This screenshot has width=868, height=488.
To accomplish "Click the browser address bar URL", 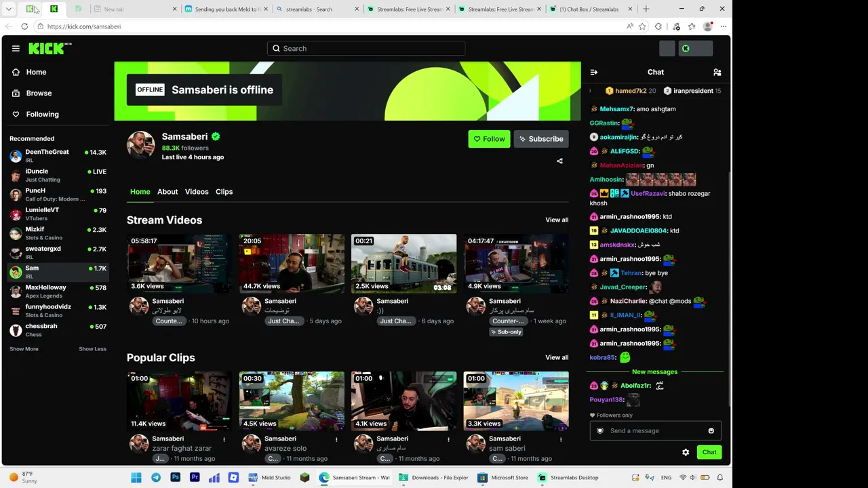I will 84,26.
